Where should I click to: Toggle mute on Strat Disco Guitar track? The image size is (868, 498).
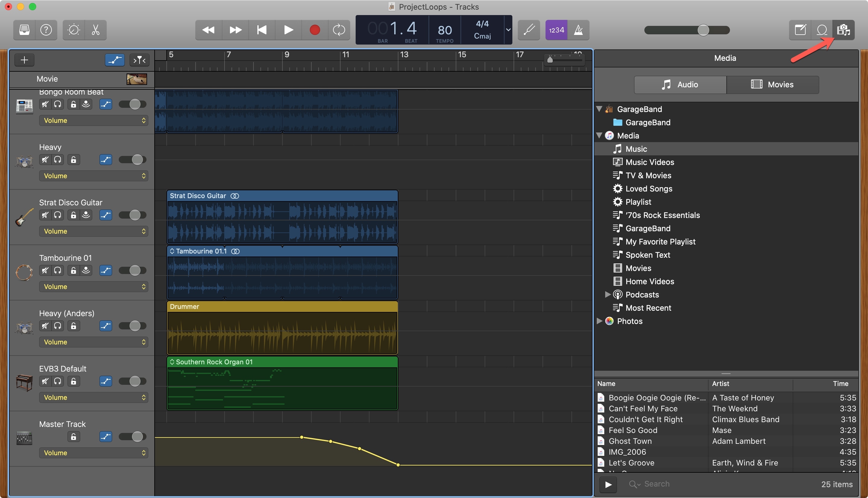[45, 216]
